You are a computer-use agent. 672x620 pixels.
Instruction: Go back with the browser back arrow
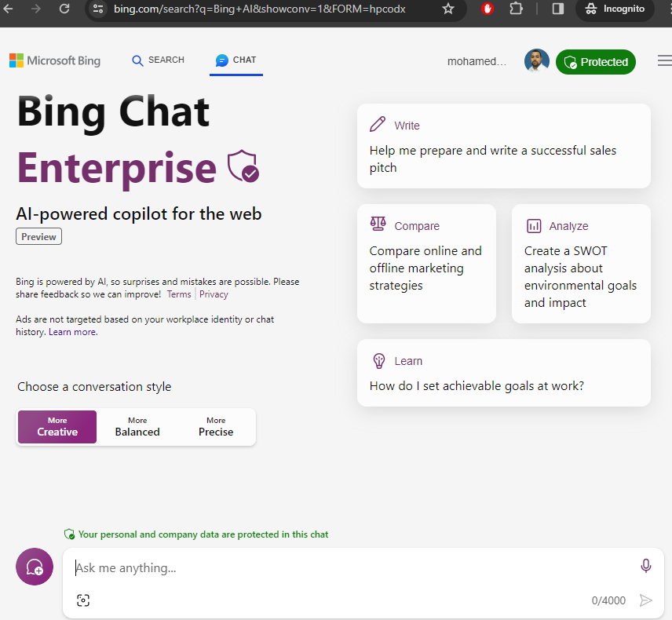pyautogui.click(x=8, y=9)
